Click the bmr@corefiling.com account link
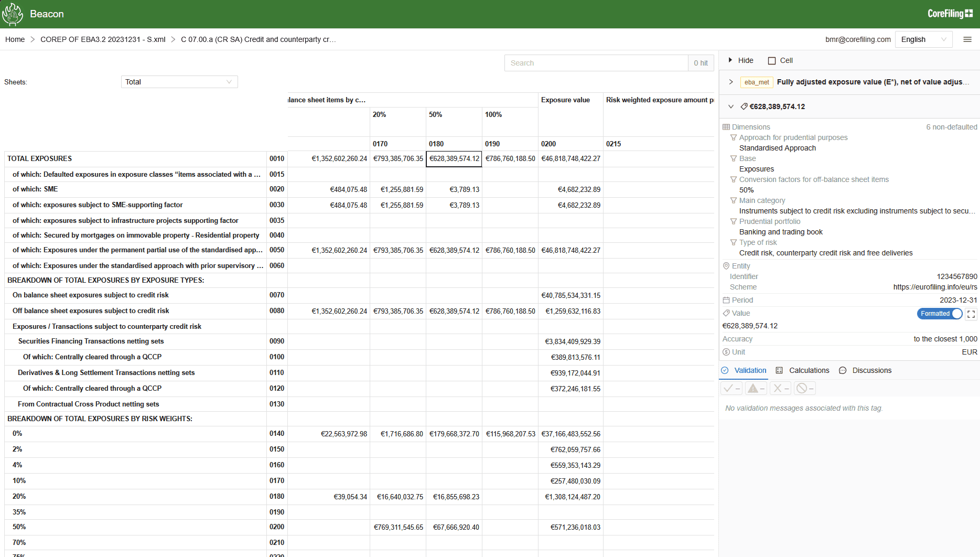 pyautogui.click(x=858, y=39)
